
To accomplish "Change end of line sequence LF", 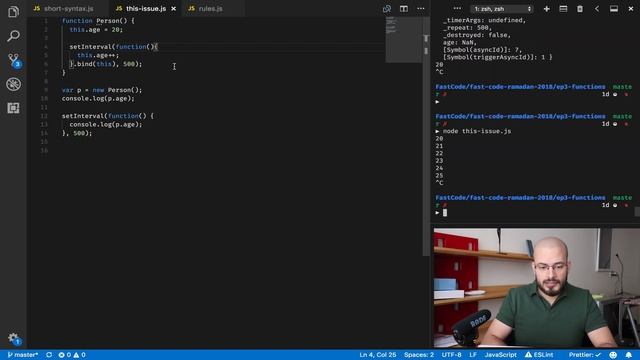I will pos(473,355).
